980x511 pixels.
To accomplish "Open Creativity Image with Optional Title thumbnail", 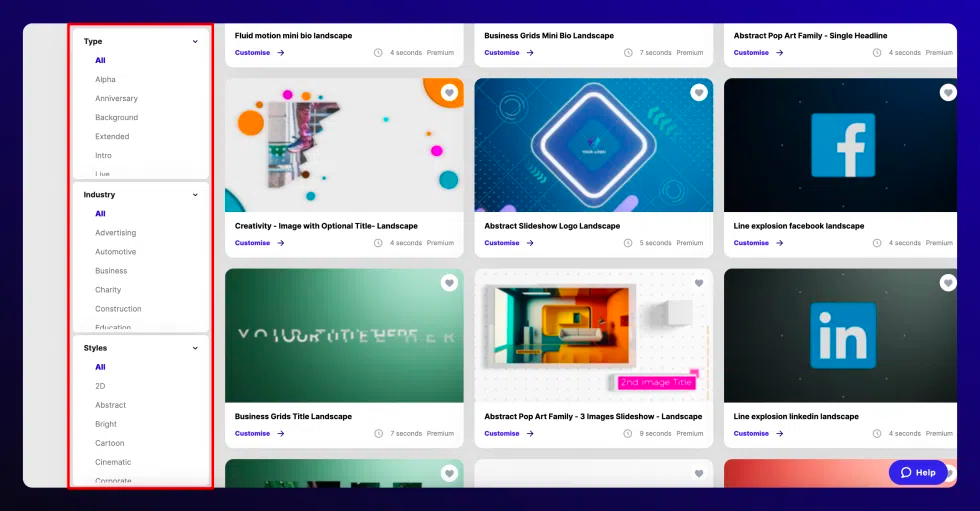I will [x=344, y=145].
